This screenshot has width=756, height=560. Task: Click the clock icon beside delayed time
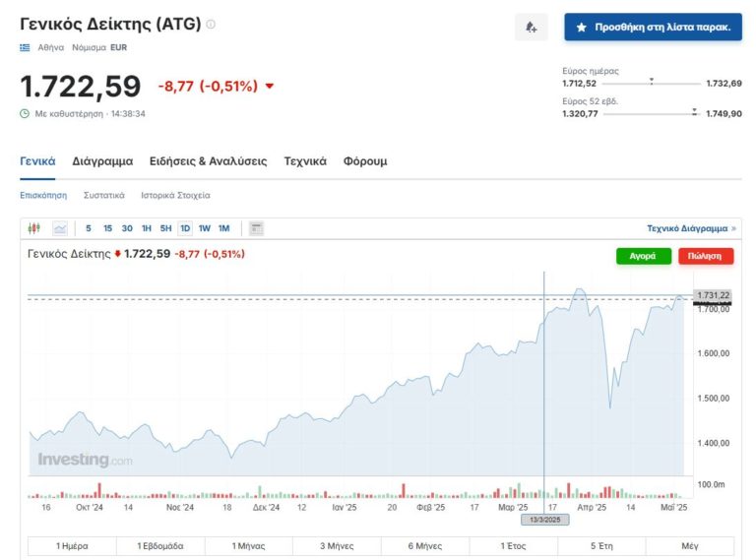coord(26,113)
